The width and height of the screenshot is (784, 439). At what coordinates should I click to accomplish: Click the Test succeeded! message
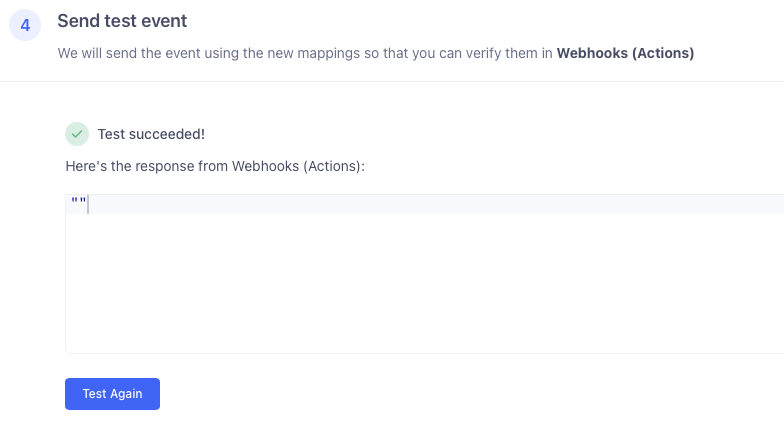(x=151, y=134)
